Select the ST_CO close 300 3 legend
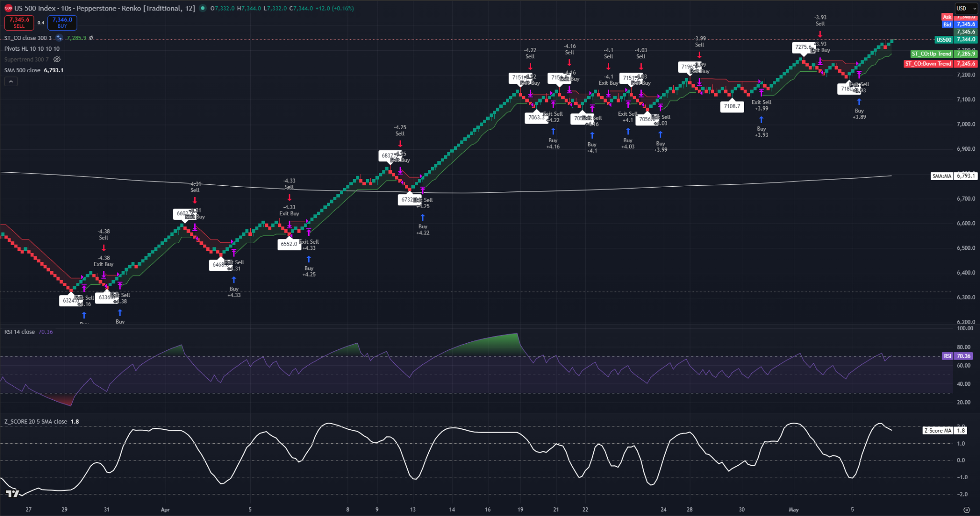 pos(28,38)
